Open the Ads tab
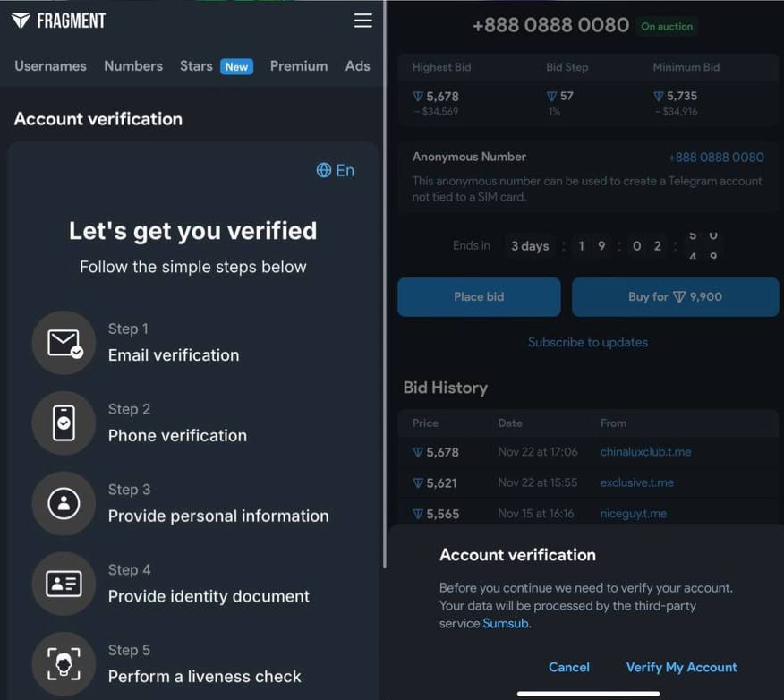The width and height of the screenshot is (784, 700). pyautogui.click(x=357, y=66)
